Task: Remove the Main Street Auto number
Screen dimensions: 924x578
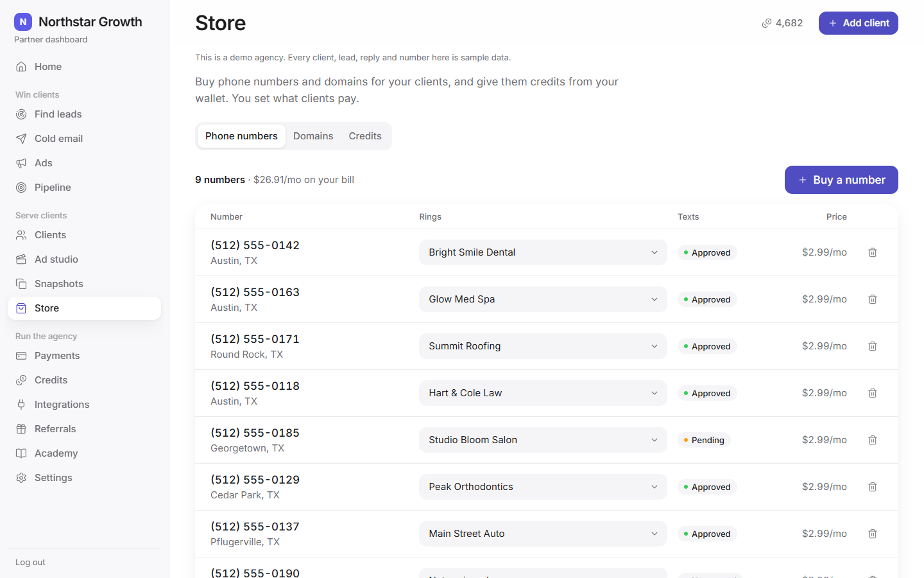Action: (873, 534)
